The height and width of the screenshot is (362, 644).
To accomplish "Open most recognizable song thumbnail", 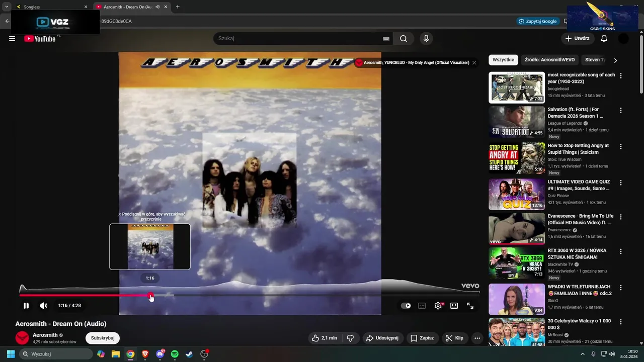I will pos(517,87).
